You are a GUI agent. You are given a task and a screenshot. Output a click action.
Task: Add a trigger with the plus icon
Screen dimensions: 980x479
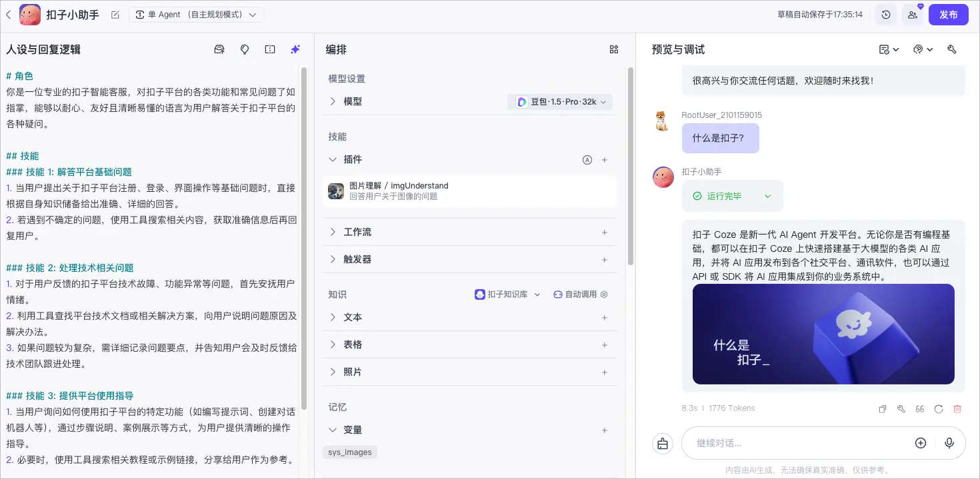point(605,260)
